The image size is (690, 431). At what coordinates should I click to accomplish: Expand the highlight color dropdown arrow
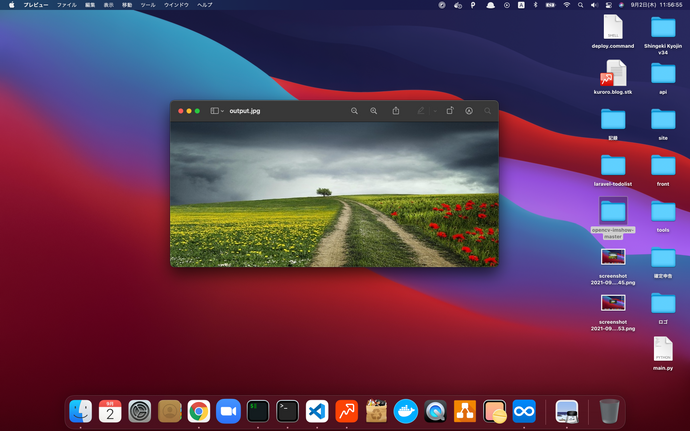434,111
